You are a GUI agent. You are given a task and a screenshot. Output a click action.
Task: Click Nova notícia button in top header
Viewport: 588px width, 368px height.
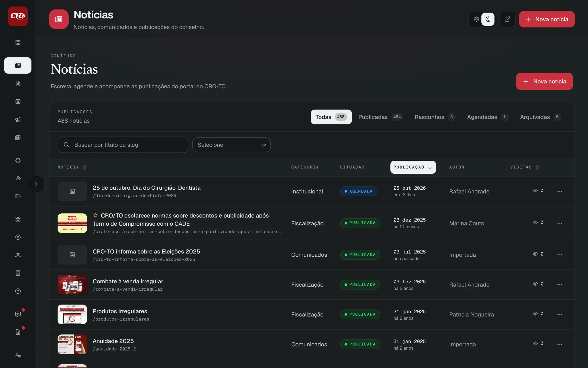click(x=547, y=19)
